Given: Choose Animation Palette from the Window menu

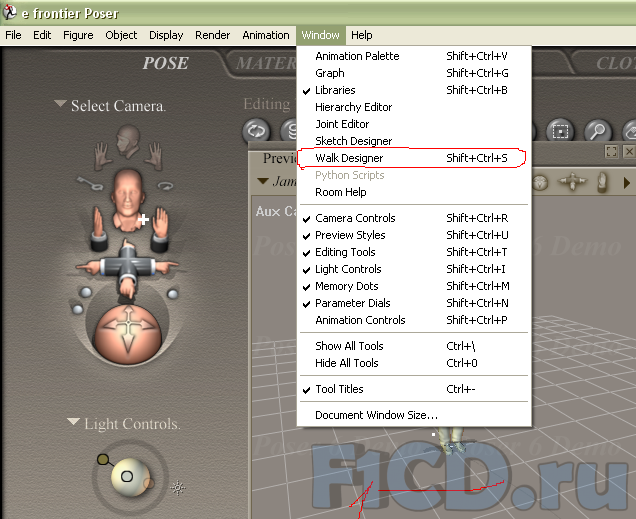Looking at the screenshot, I should [414, 56].
